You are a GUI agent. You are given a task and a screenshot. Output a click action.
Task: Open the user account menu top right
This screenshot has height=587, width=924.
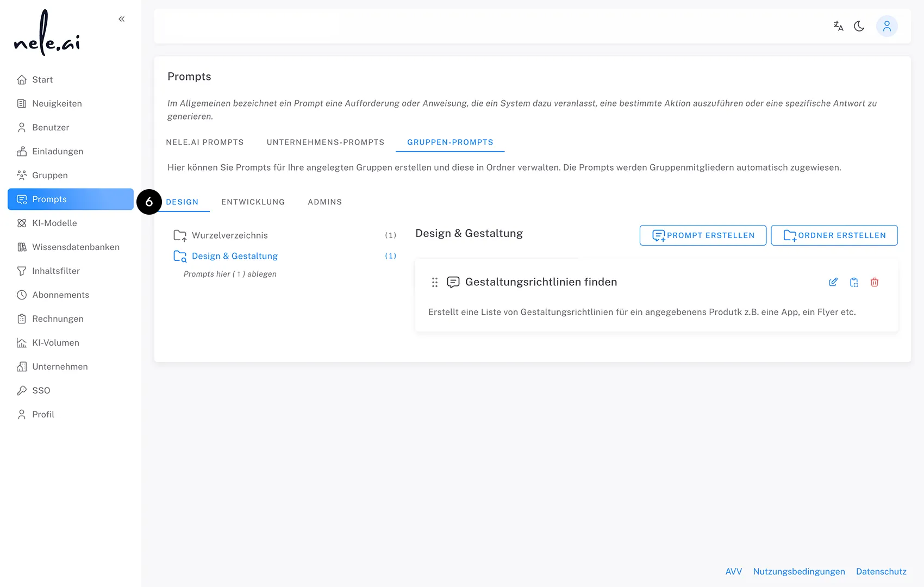[887, 26]
